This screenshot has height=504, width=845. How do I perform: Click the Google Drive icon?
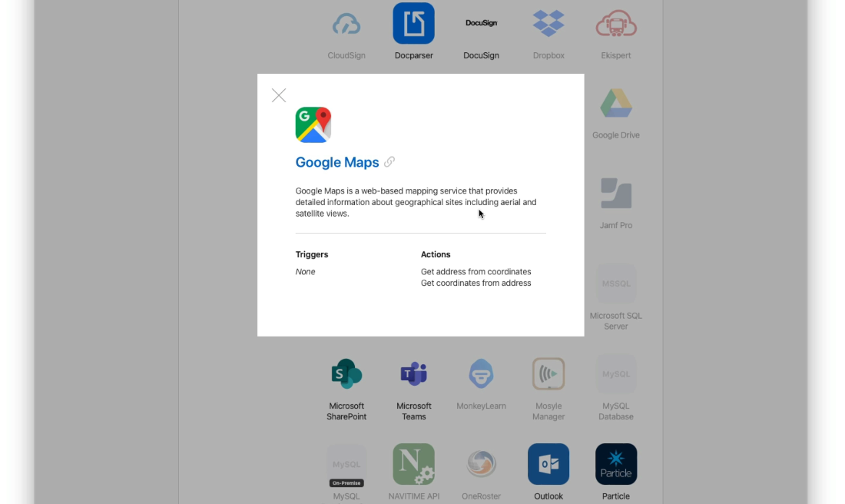pyautogui.click(x=616, y=104)
